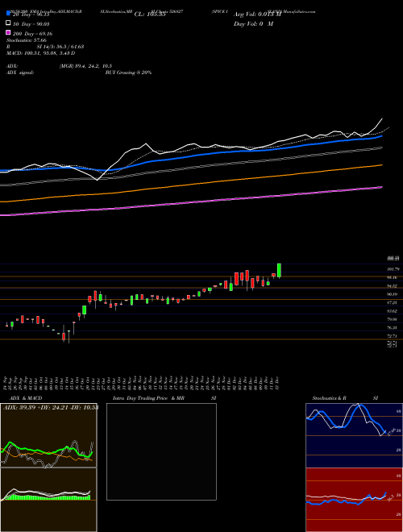This screenshot has width=403, height=532.
Task: Click the CL closing price value
Action: [150, 15]
